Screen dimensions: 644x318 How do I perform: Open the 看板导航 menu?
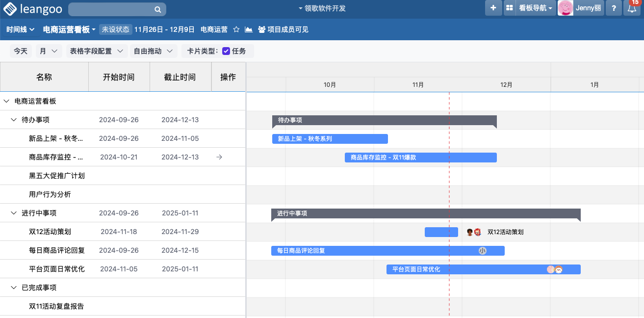[x=536, y=8]
